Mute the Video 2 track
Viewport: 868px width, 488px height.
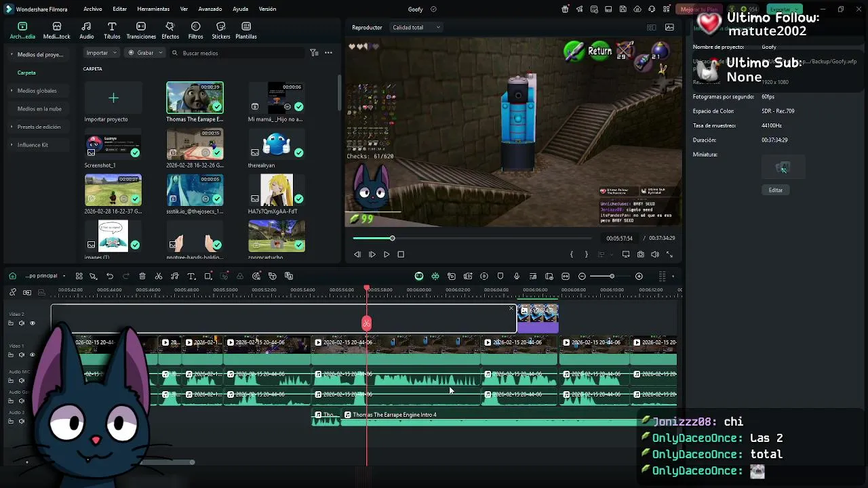click(x=21, y=323)
